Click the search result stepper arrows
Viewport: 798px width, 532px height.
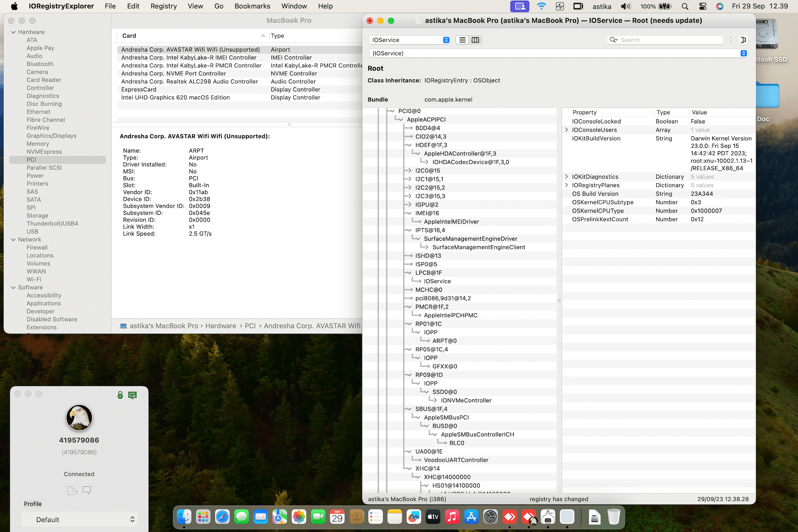pos(731,40)
